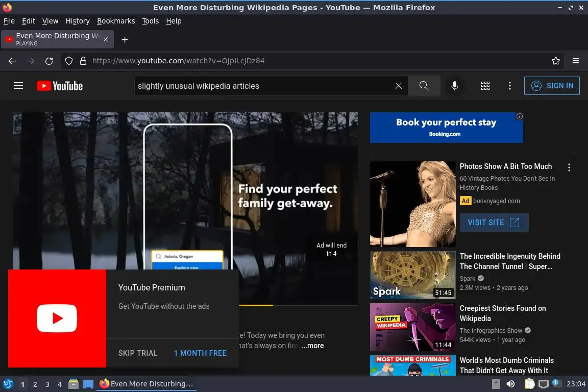588x392 pixels.
Task: Select the Even More Disturbing tab
Action: [57, 39]
